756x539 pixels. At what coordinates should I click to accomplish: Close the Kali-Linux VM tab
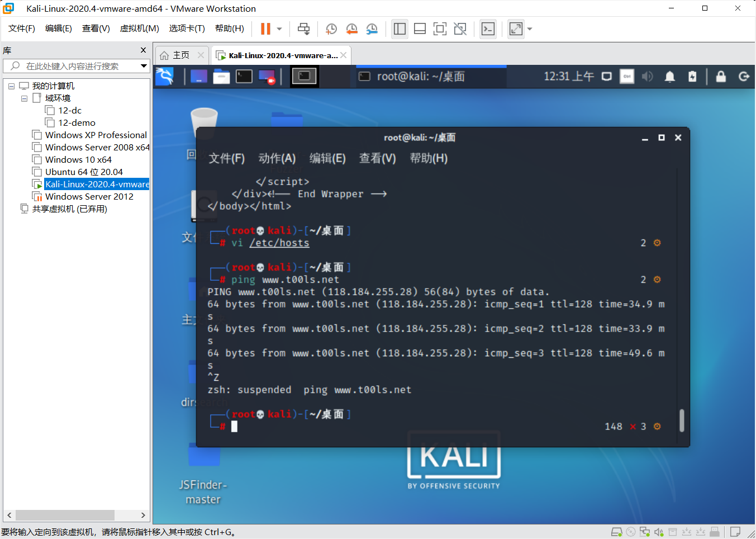(344, 55)
